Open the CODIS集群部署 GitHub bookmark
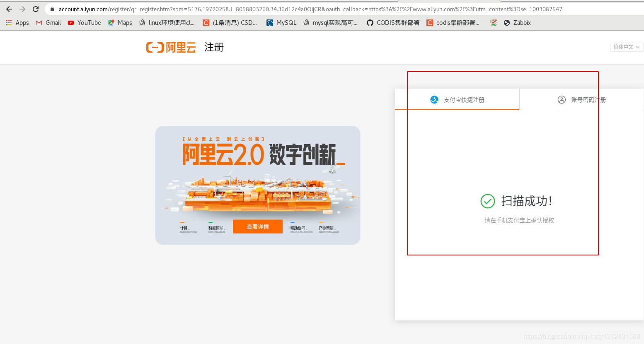The height and width of the screenshot is (344, 644). click(x=393, y=23)
